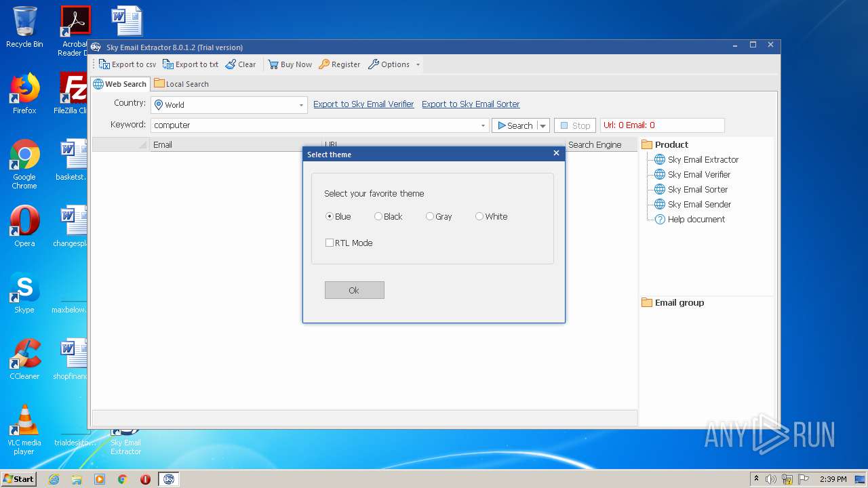Expand the toolbar overflow arrow after Options
Screen dimensions: 868x488
pos(418,64)
